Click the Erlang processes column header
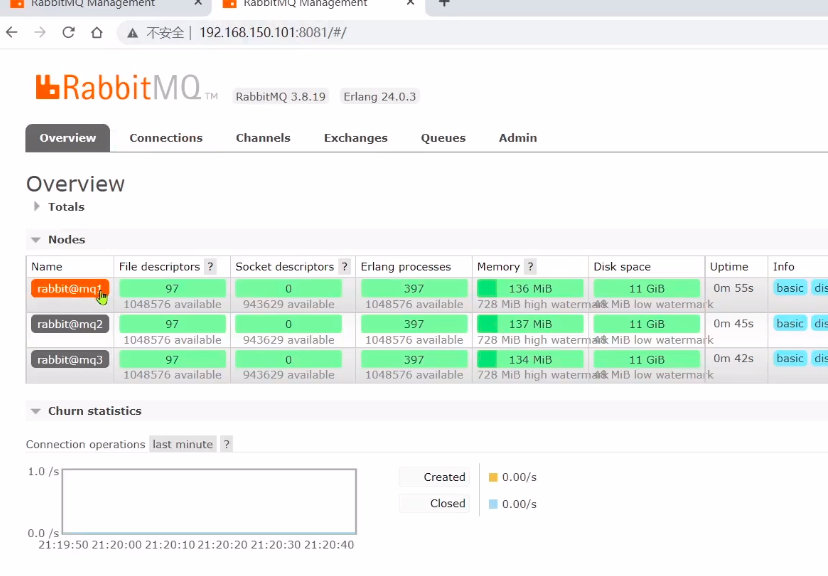828x576 pixels. (x=406, y=267)
